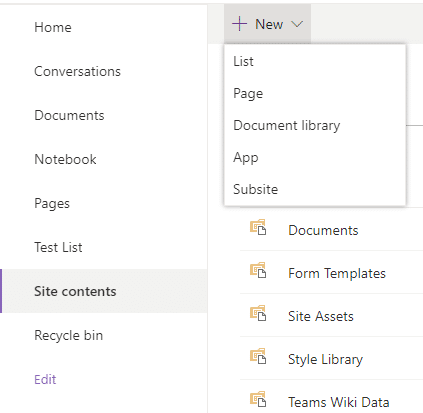Click the Edit navigation link
423x413 pixels.
point(45,379)
